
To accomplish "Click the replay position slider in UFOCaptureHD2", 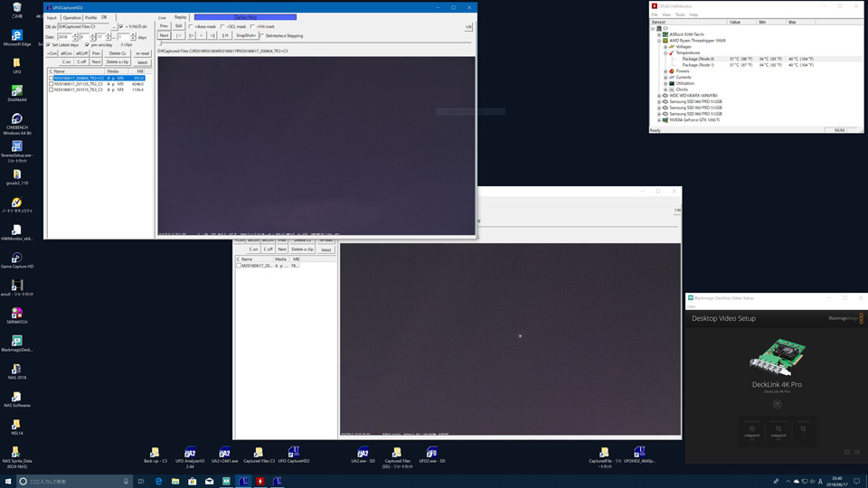I will click(316, 42).
